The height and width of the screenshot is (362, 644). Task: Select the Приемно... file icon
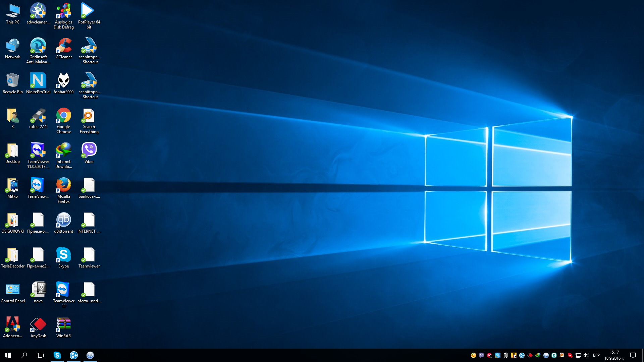(x=38, y=223)
